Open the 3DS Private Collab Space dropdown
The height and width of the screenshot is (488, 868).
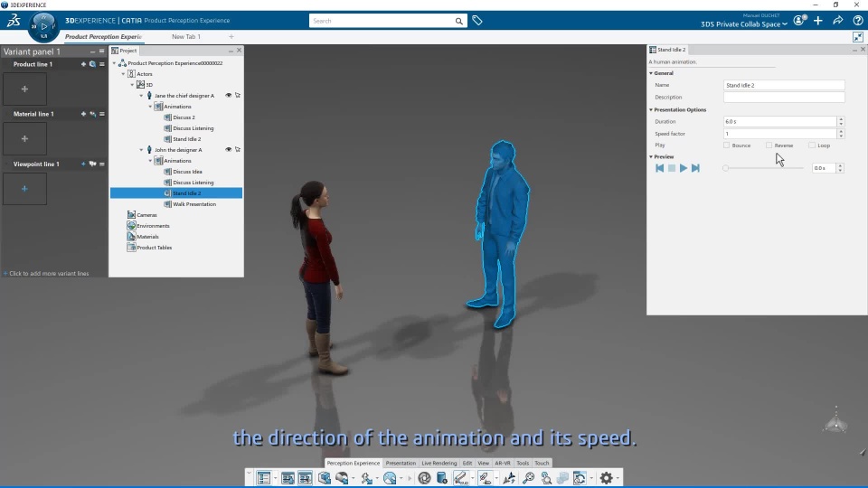744,24
